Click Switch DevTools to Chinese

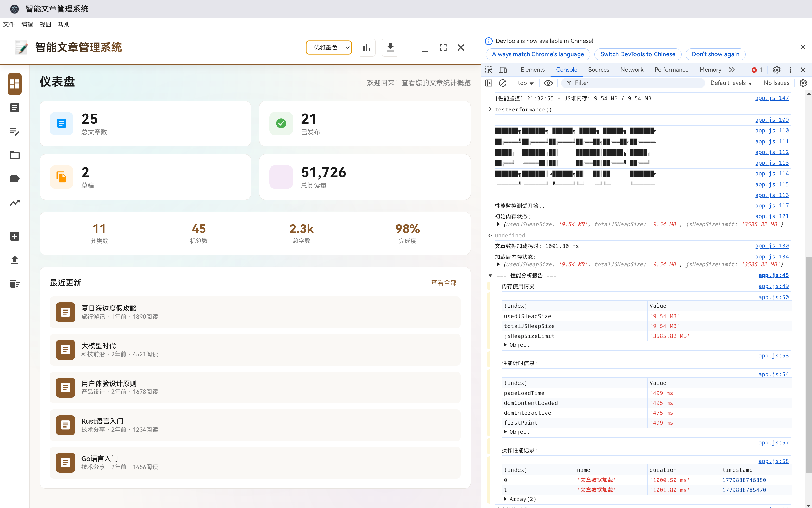638,54
